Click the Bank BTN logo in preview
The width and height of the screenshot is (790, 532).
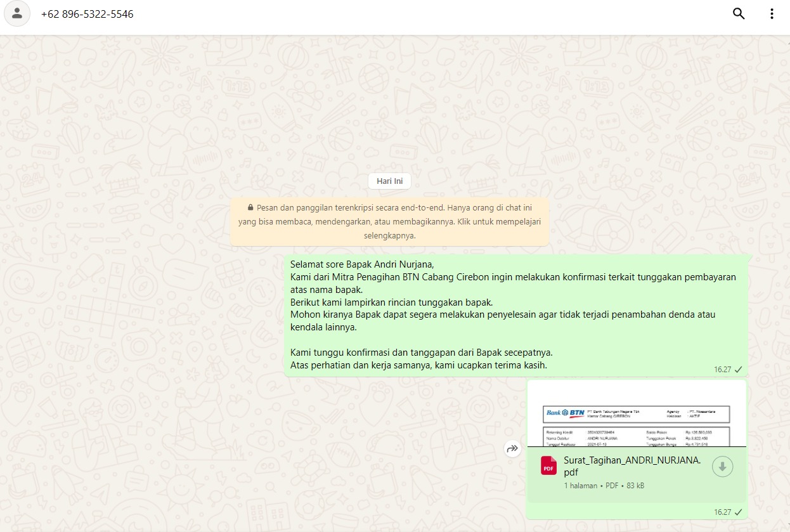click(566, 413)
